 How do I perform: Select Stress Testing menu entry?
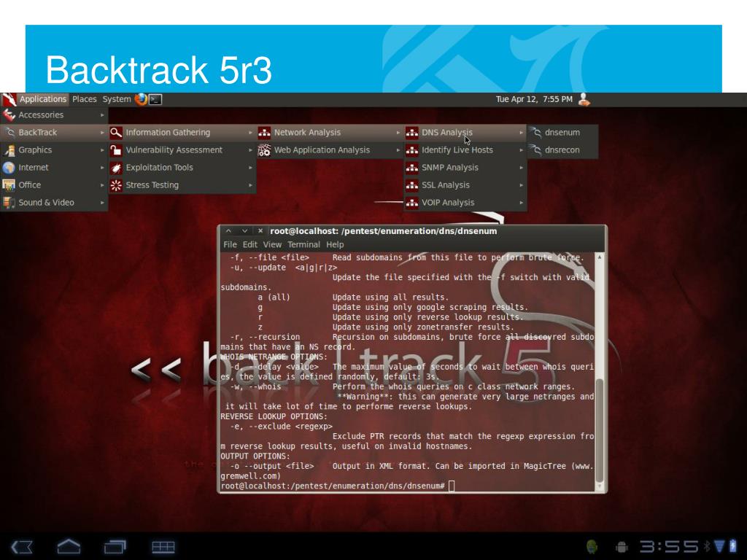click(182, 184)
